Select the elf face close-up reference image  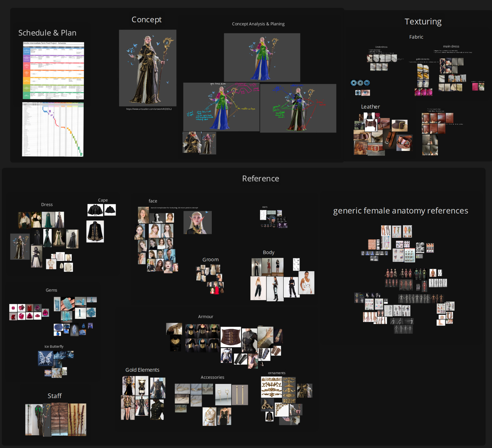pos(198,222)
